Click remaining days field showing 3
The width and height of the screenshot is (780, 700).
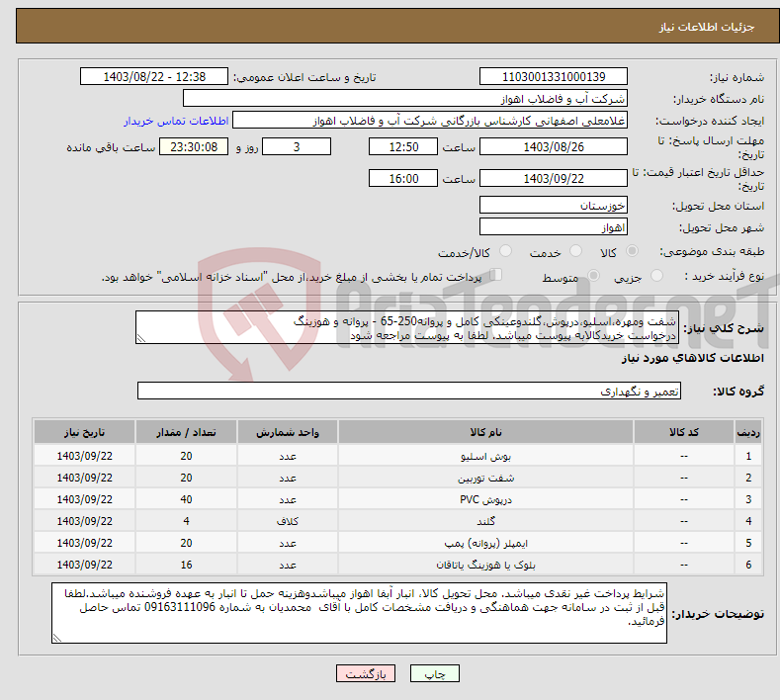297,146
